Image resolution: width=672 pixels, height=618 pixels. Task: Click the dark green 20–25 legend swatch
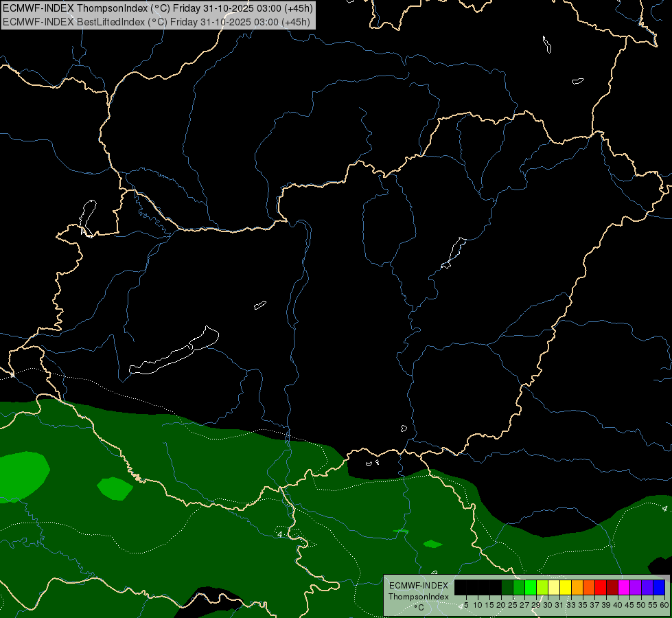[x=507, y=587]
